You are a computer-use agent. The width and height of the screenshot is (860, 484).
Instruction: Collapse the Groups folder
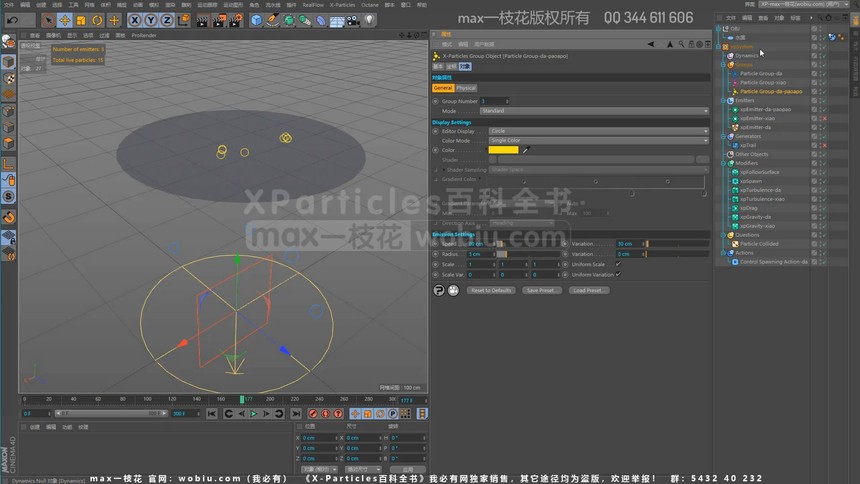point(723,65)
